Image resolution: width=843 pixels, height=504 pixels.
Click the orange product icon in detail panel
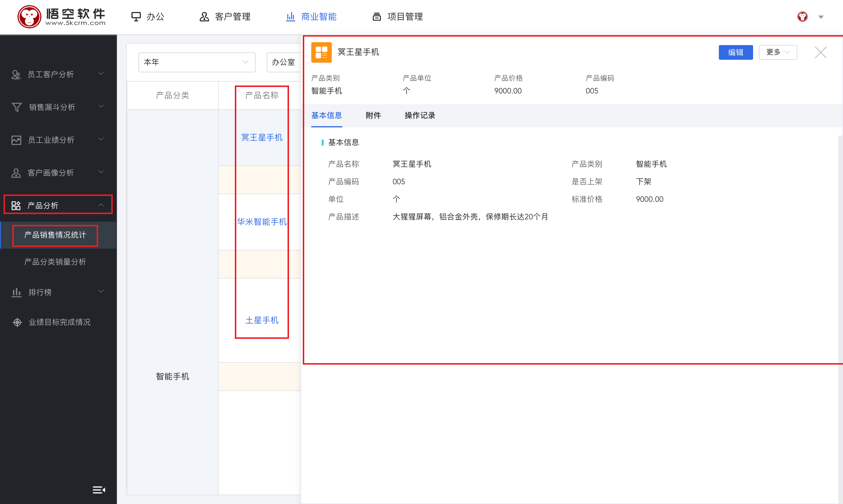[x=321, y=52]
